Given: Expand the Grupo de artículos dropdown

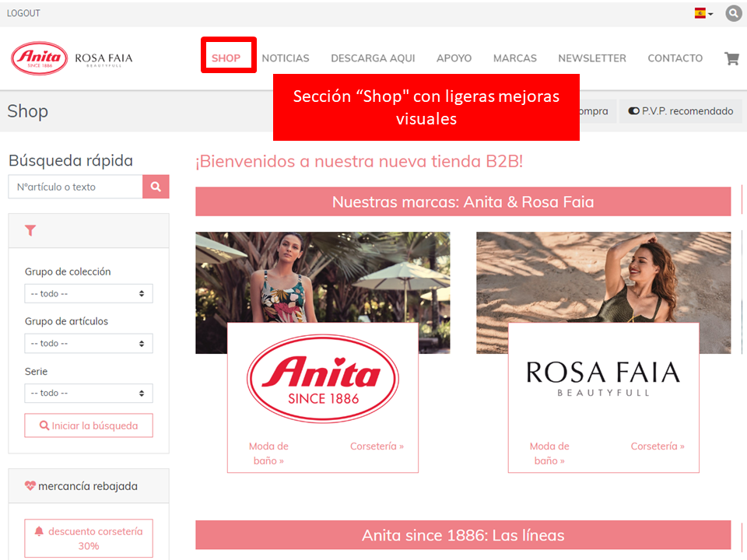Looking at the screenshot, I should click(x=89, y=343).
